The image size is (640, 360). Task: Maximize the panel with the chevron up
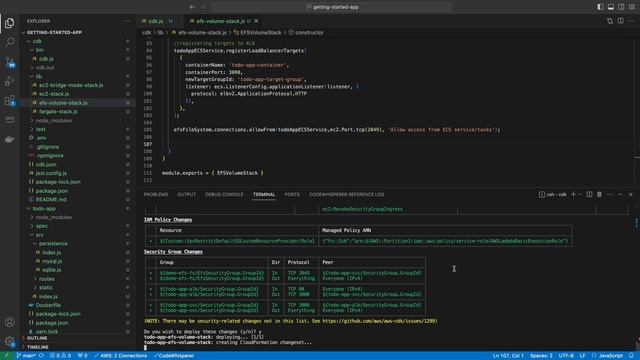(x=620, y=195)
